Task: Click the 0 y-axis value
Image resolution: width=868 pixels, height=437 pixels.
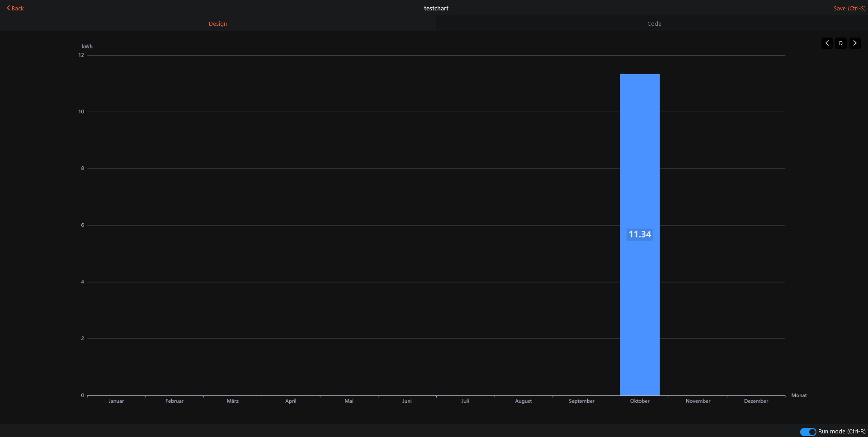Action: pyautogui.click(x=83, y=395)
